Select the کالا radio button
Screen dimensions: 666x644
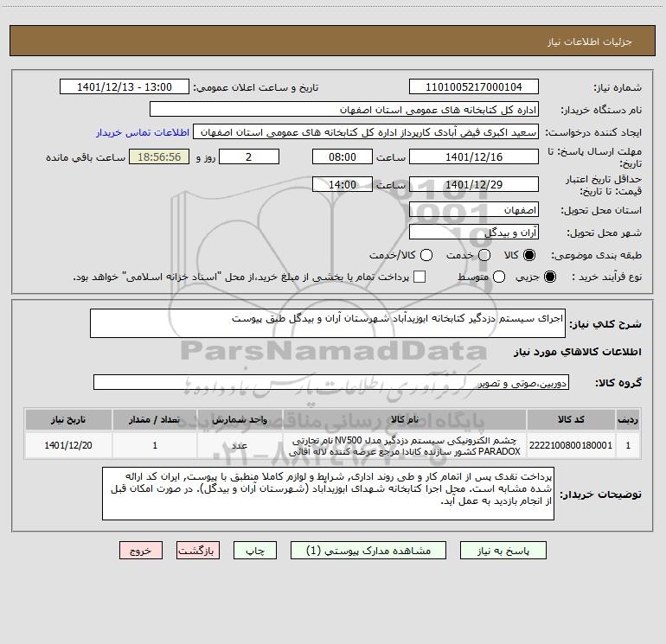click(x=529, y=255)
